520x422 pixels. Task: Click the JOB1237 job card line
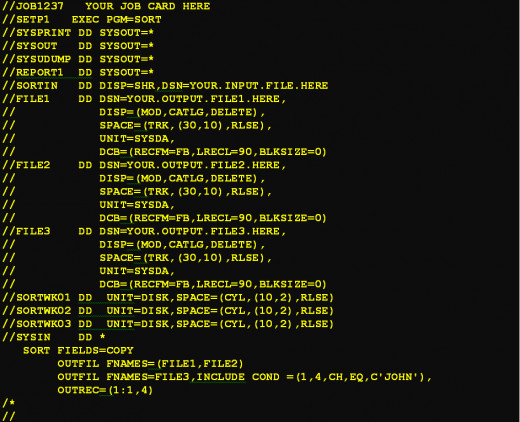(x=106, y=6)
